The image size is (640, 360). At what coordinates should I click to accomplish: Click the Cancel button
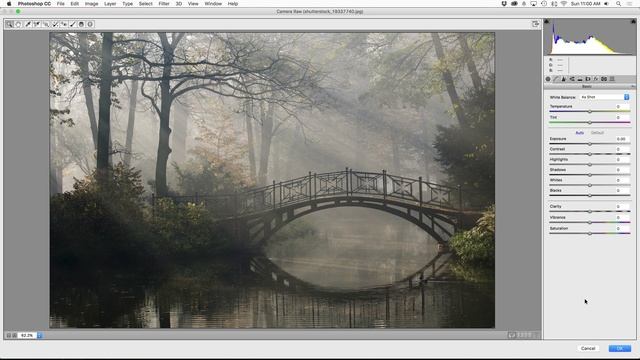point(588,348)
